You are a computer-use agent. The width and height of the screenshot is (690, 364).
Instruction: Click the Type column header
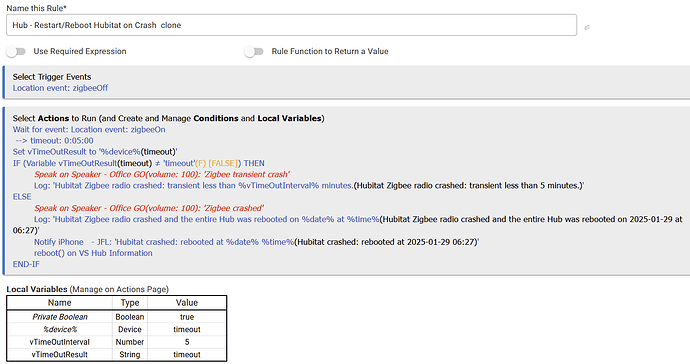[130, 303]
